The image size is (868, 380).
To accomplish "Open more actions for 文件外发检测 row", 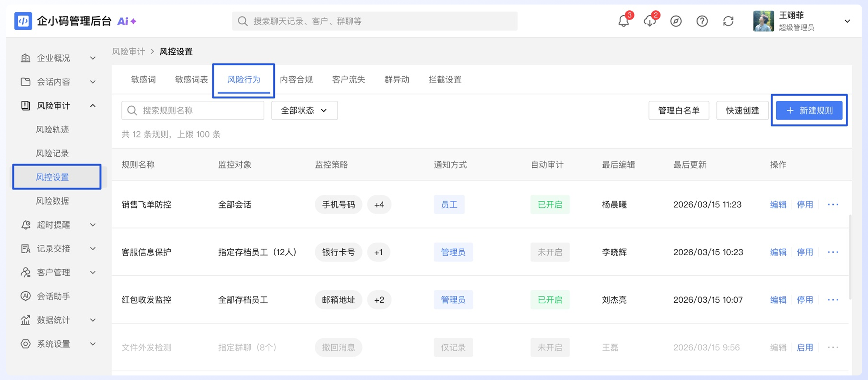I will pos(833,347).
